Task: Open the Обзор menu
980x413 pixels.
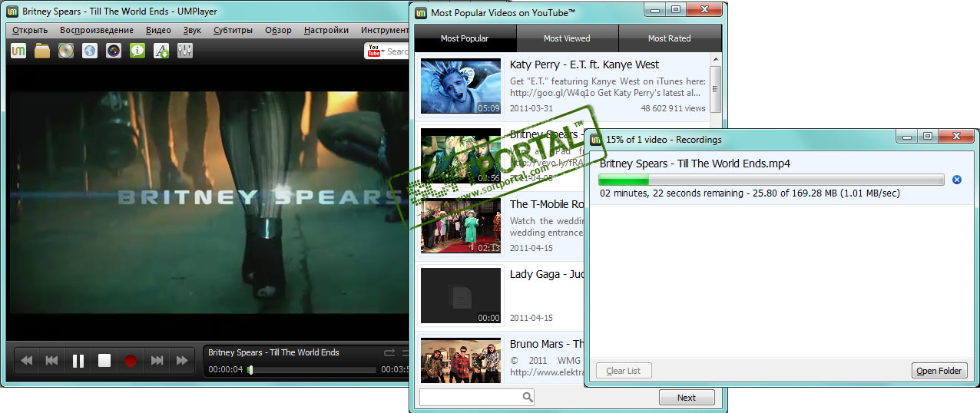Action: pyautogui.click(x=278, y=31)
